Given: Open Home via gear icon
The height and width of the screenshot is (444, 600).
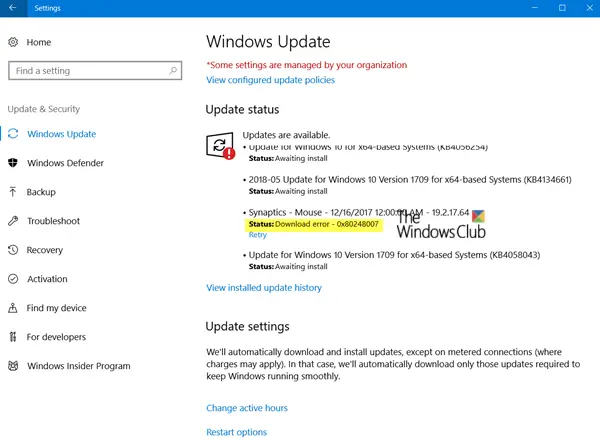Looking at the screenshot, I should (13, 42).
